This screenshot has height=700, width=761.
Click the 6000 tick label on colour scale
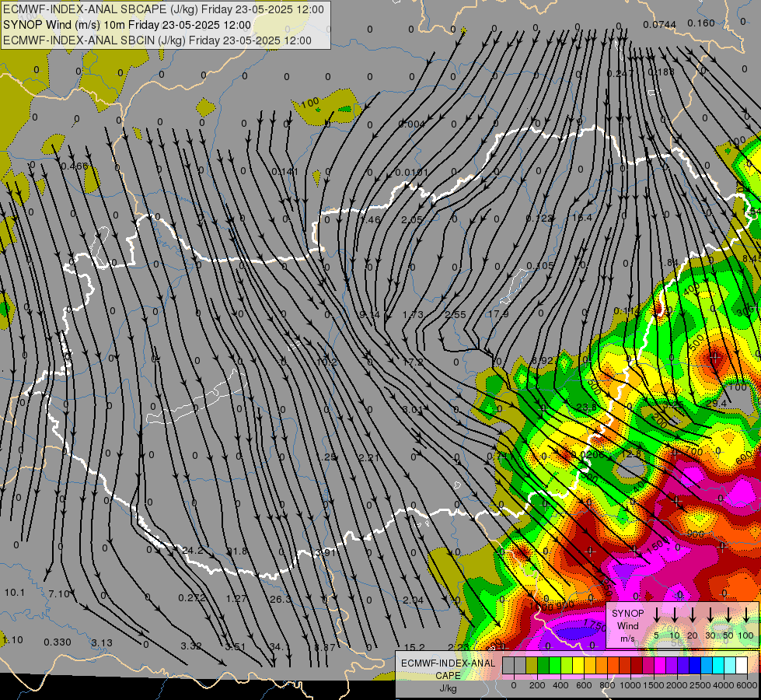coord(747,685)
